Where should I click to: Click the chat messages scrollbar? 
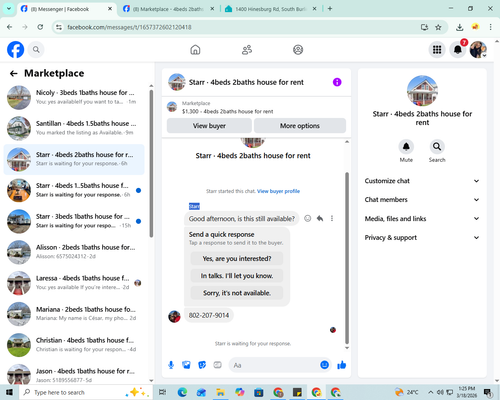(x=347, y=258)
